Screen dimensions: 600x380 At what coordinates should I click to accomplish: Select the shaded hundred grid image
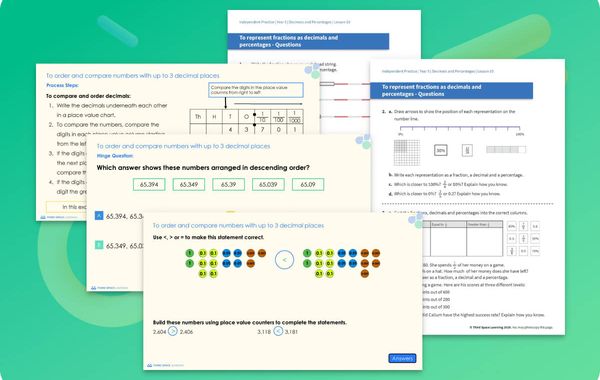click(x=407, y=152)
